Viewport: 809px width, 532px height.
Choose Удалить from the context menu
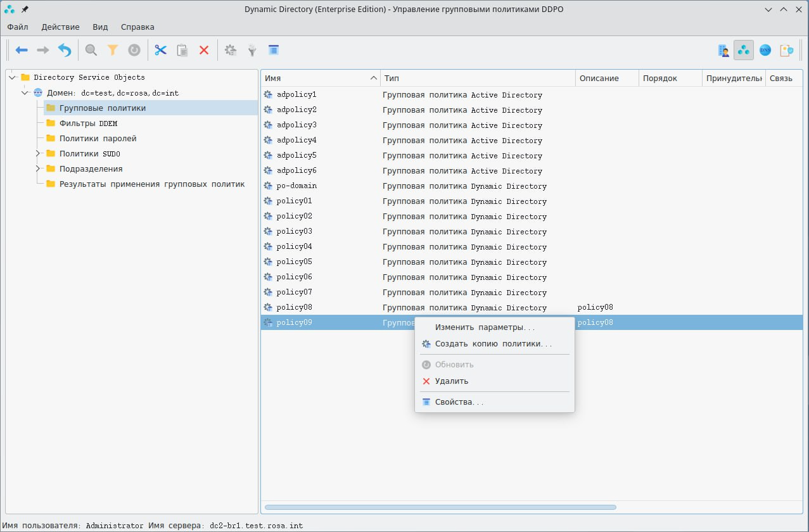point(452,381)
